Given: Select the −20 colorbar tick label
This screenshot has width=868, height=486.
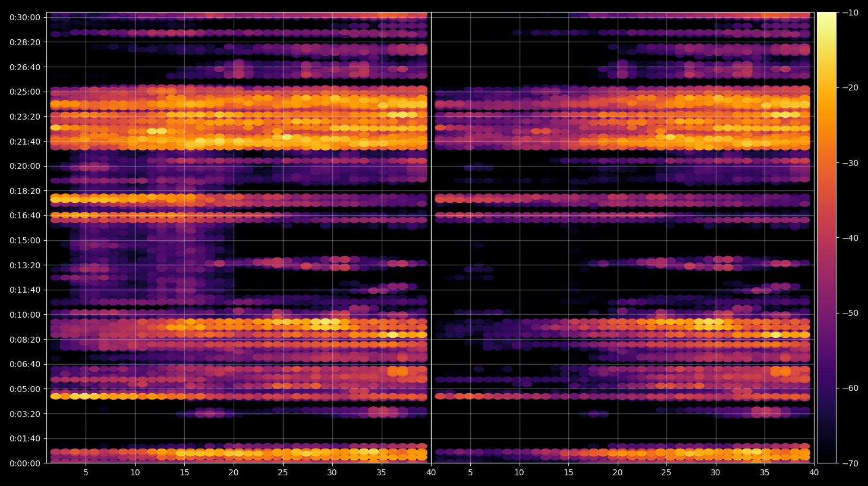Looking at the screenshot, I should (850, 87).
